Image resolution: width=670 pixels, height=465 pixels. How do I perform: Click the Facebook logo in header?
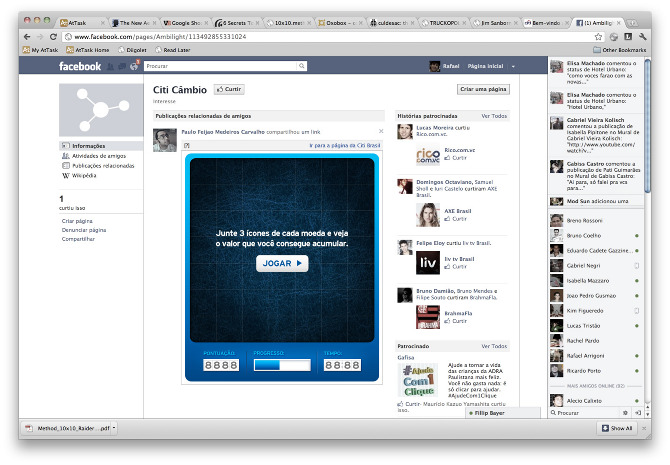point(80,67)
